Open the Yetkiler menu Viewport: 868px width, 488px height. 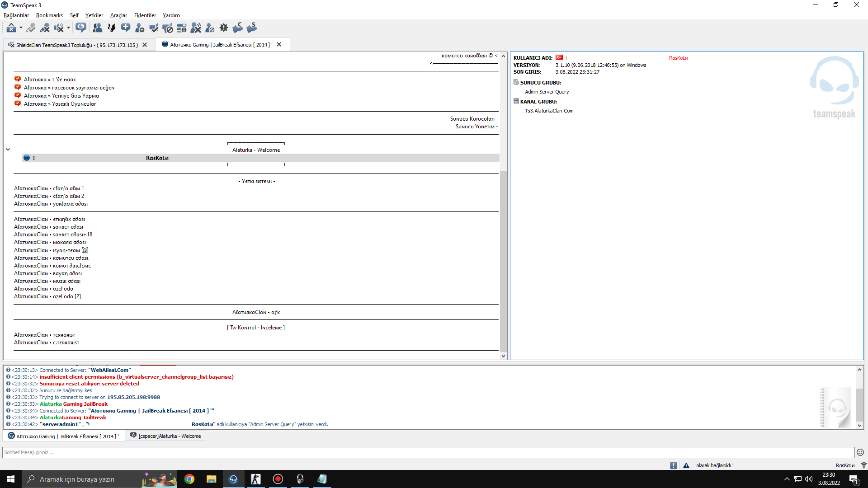pyautogui.click(x=94, y=15)
